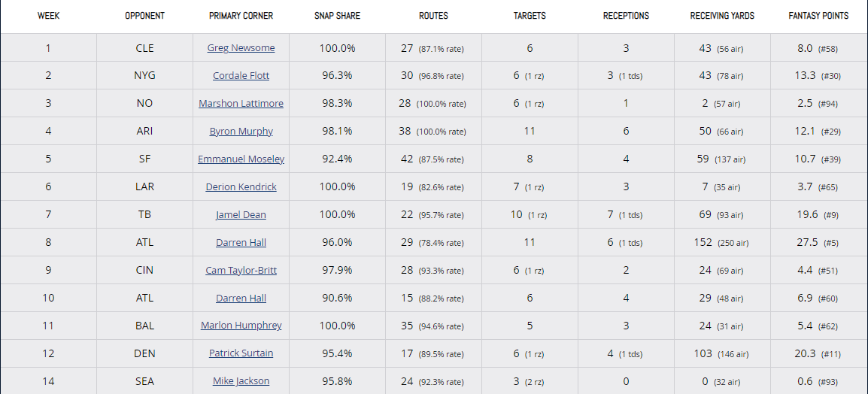This screenshot has width=868, height=394.
Task: Click the Opponent column header
Action: 144,16
